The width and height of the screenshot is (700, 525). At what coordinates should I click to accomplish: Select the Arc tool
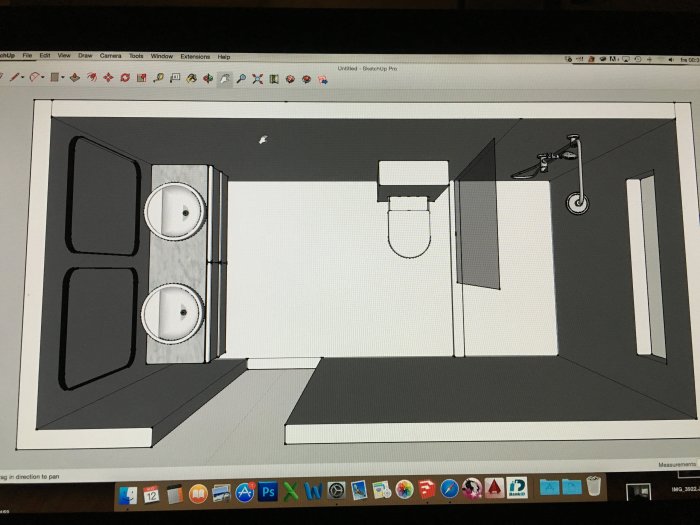(x=35, y=76)
